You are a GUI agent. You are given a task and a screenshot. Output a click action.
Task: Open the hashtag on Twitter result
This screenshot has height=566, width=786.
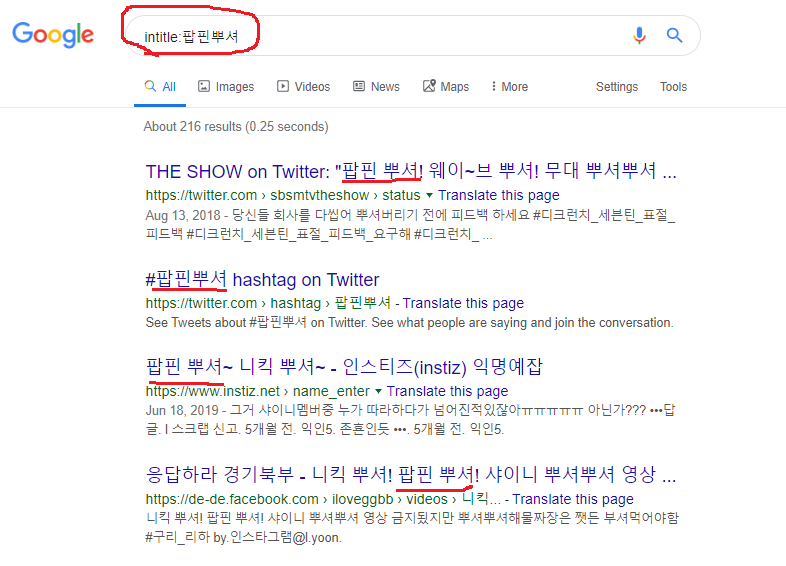(x=262, y=279)
